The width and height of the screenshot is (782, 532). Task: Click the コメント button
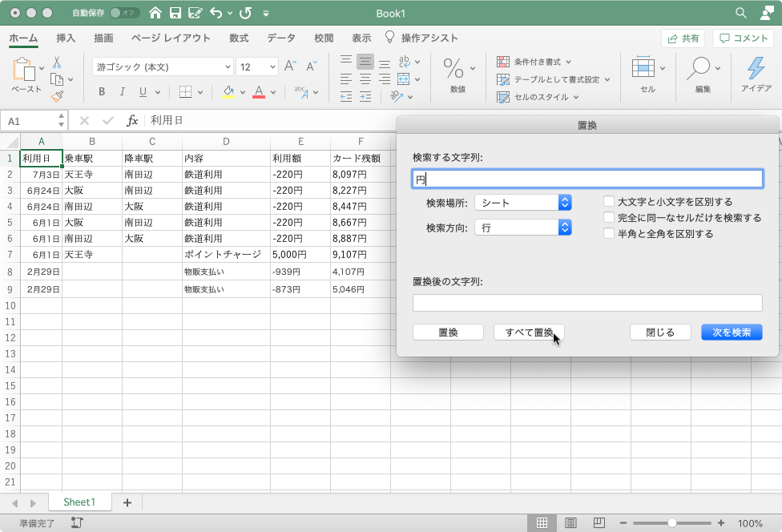[x=743, y=38]
